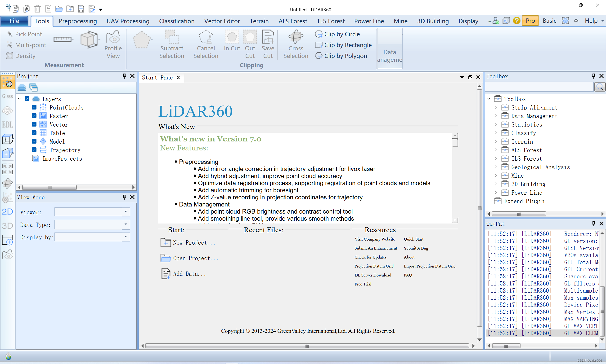Switch to 3D view in sidebar
This screenshot has height=364, width=606.
pyautogui.click(x=8, y=226)
